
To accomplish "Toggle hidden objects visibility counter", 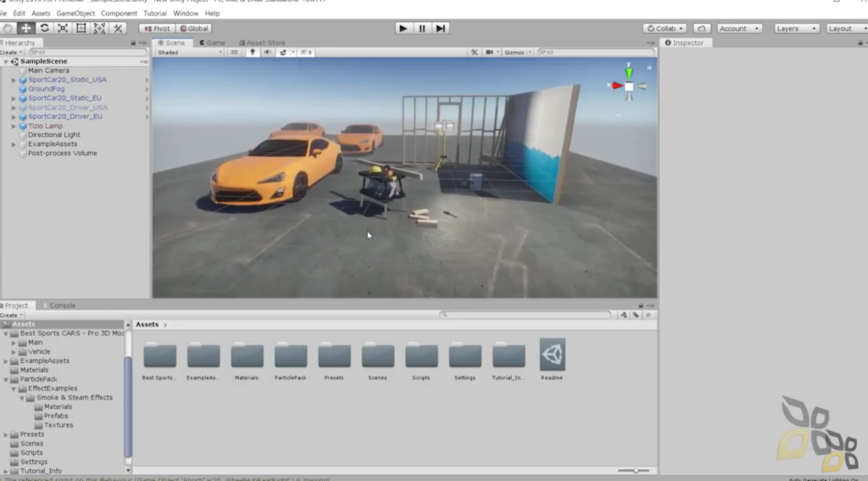I will tap(306, 52).
